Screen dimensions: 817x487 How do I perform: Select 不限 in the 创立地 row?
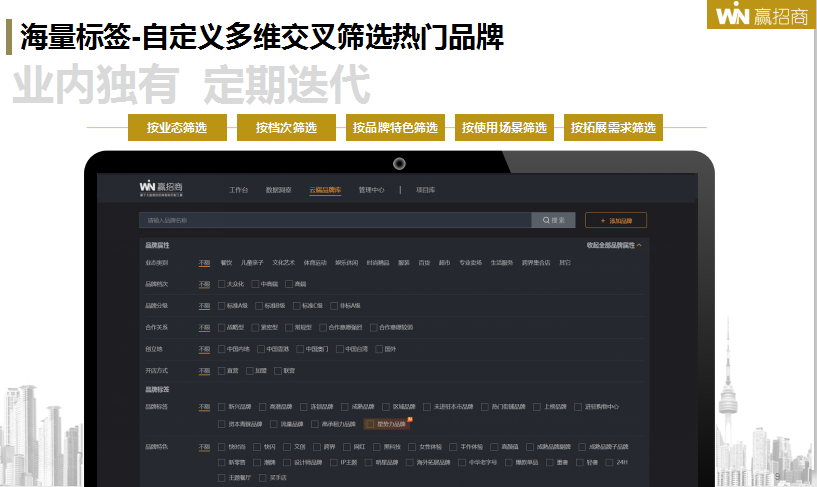tap(204, 349)
